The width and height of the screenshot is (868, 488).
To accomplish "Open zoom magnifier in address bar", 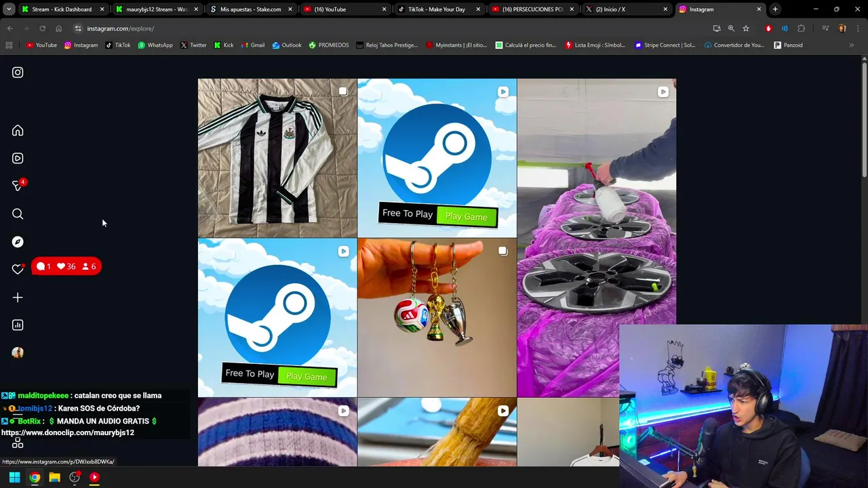I will click(731, 28).
